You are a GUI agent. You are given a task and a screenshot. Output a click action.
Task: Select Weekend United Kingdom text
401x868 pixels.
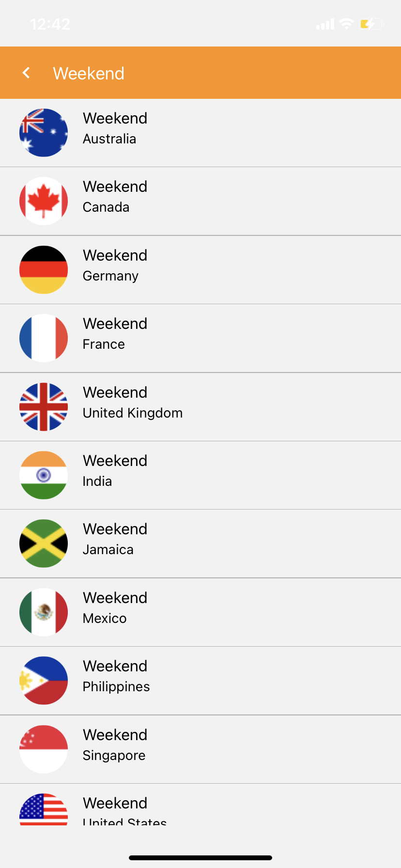pyautogui.click(x=132, y=403)
